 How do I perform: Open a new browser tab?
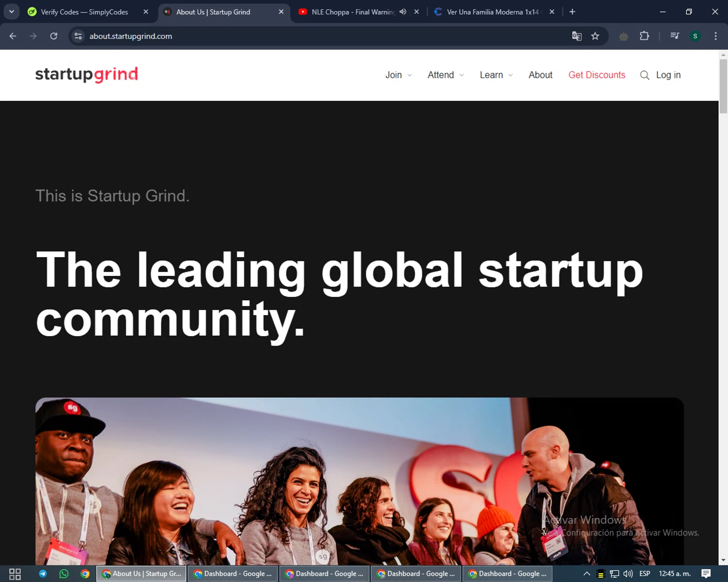click(x=572, y=12)
